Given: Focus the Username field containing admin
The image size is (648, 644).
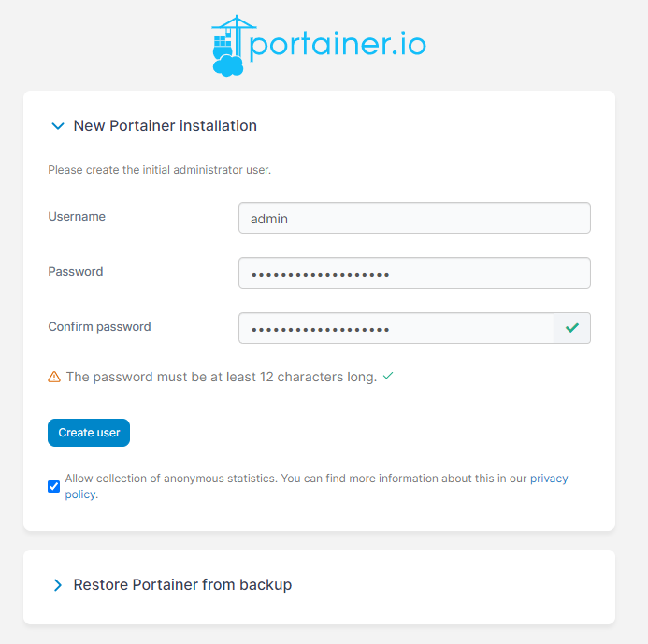Looking at the screenshot, I should (x=414, y=218).
